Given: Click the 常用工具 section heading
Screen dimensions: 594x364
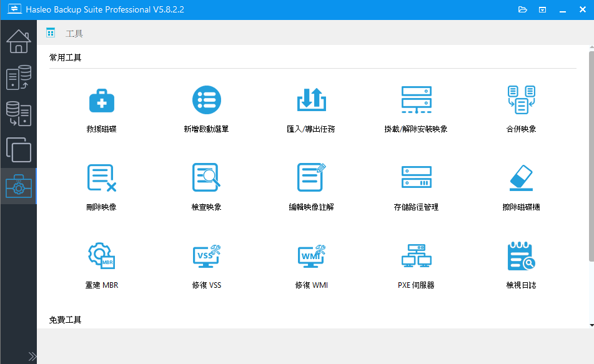Looking at the screenshot, I should tap(65, 57).
